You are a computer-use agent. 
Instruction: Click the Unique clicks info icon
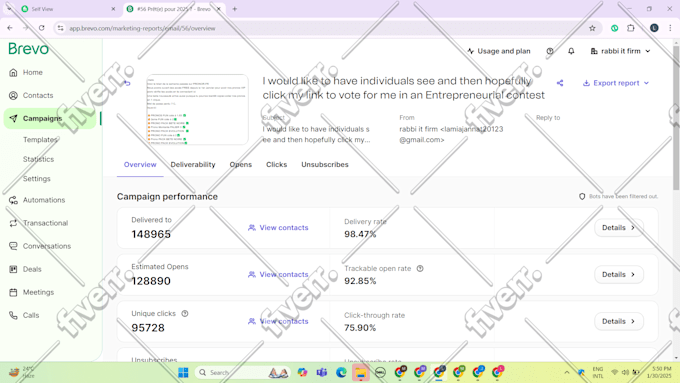pyautogui.click(x=185, y=314)
